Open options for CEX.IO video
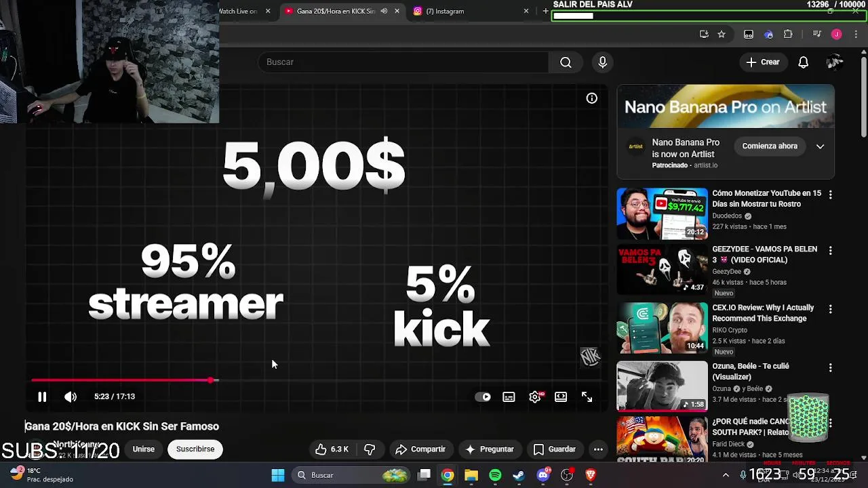Image resolution: width=868 pixels, height=488 pixels. click(830, 309)
